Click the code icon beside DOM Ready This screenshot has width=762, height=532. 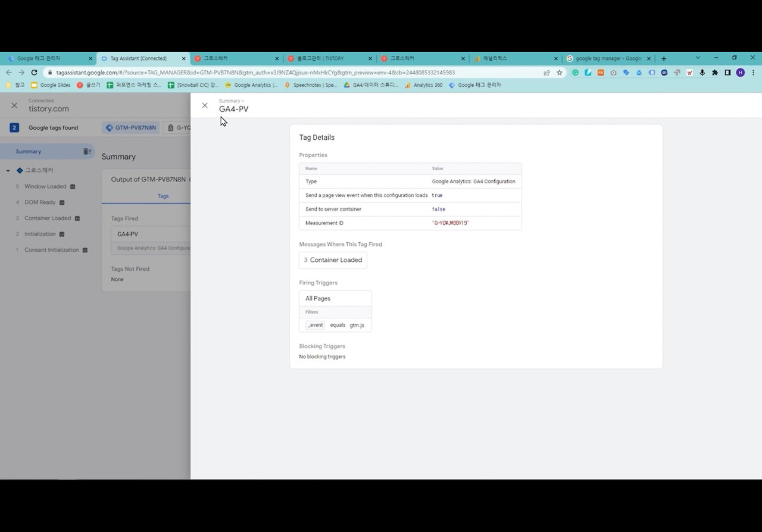click(62, 203)
